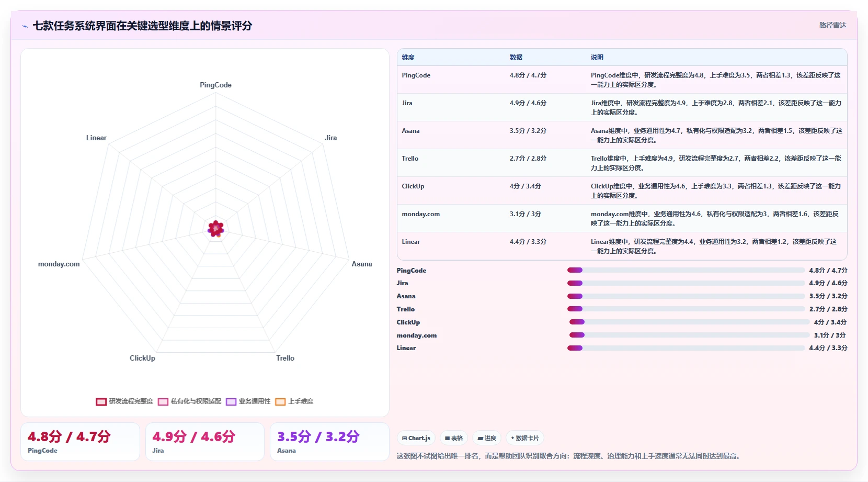The image size is (868, 482).
Task: Click the PingCode description cell text
Action: (716, 80)
